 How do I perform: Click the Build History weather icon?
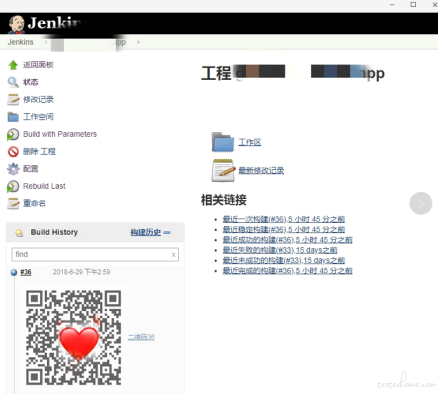[19, 232]
